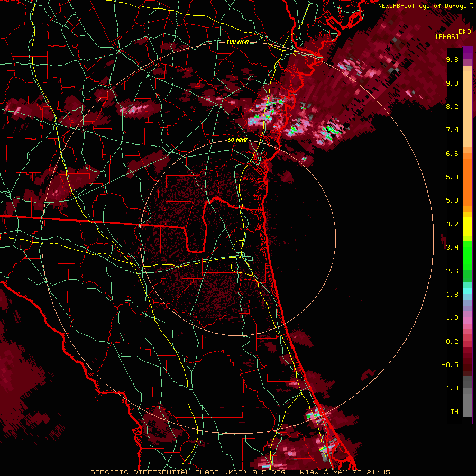Select the 0.2 legend value
Image resolution: width=476 pixels, height=476 pixels.
pyautogui.click(x=452, y=342)
